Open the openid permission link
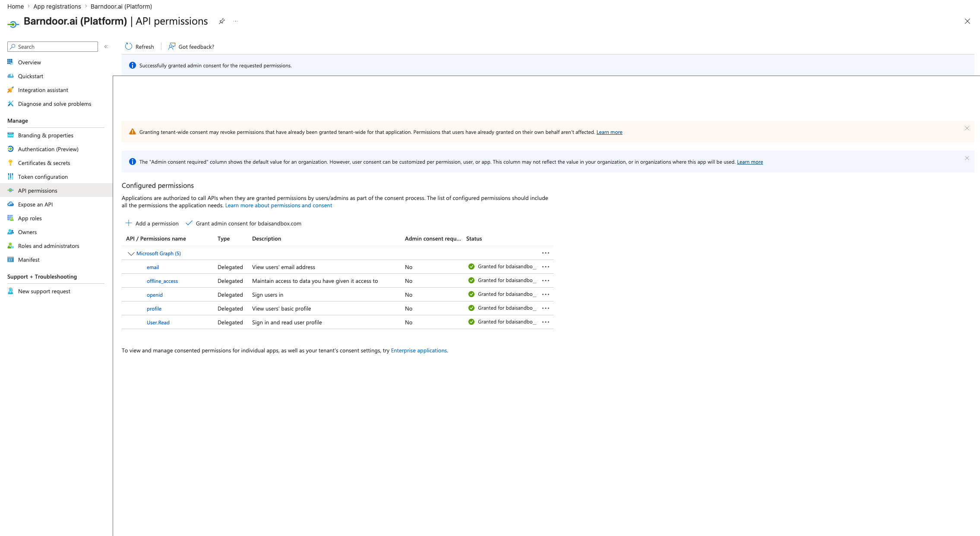Image resolution: width=980 pixels, height=536 pixels. (155, 295)
